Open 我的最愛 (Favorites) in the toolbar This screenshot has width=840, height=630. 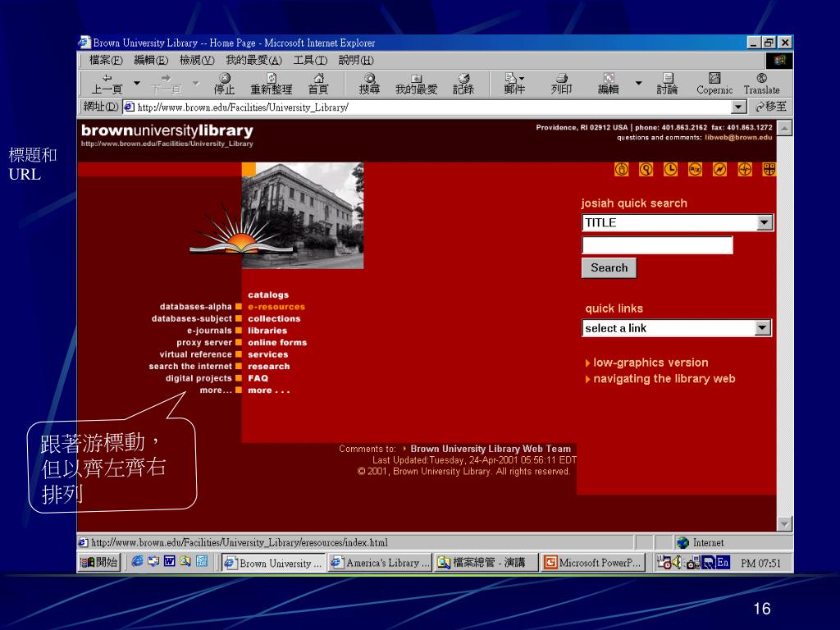pyautogui.click(x=416, y=84)
